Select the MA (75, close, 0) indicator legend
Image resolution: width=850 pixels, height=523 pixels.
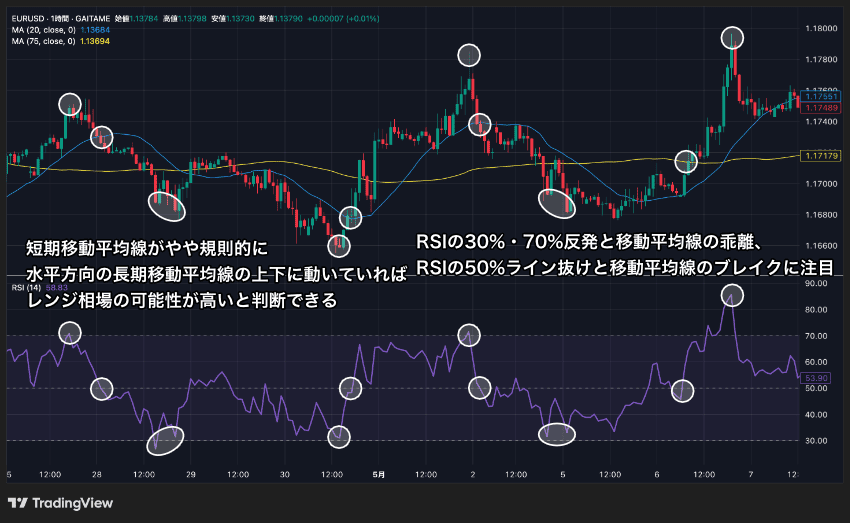click(x=43, y=41)
